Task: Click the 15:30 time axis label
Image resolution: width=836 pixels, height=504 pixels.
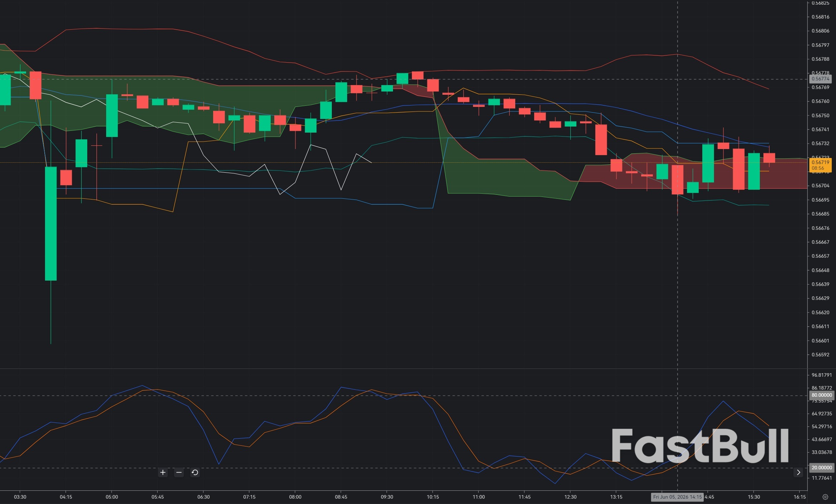Action: pos(754,497)
